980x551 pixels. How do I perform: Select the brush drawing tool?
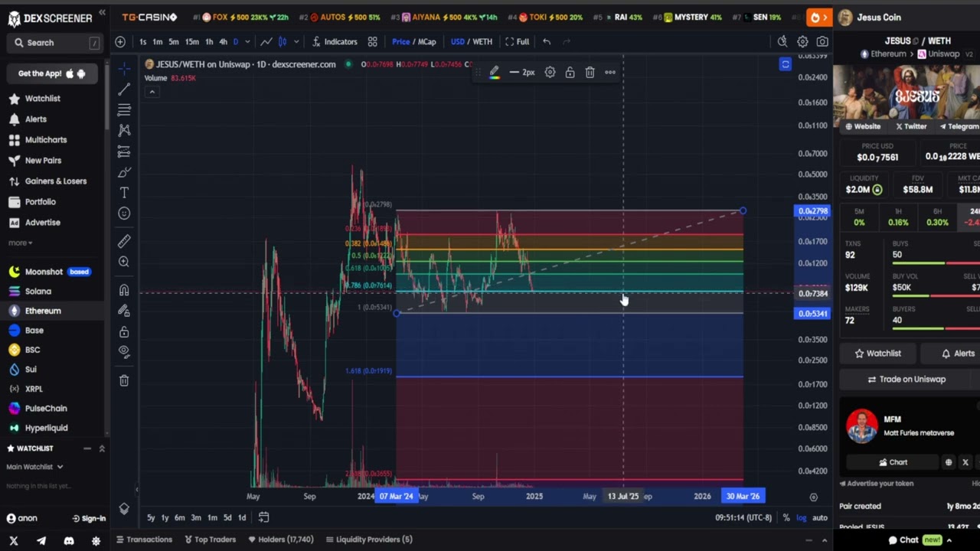(x=124, y=172)
